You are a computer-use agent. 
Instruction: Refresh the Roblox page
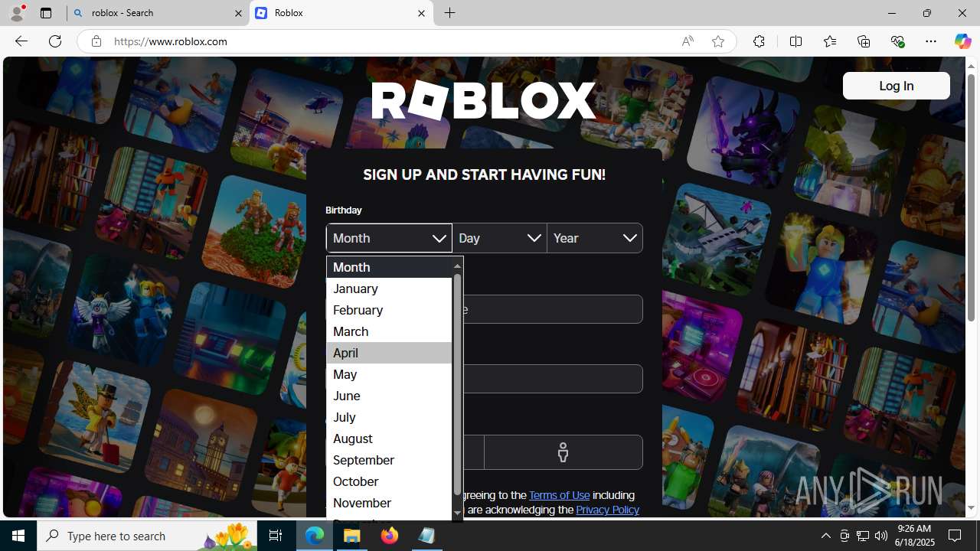[55, 41]
